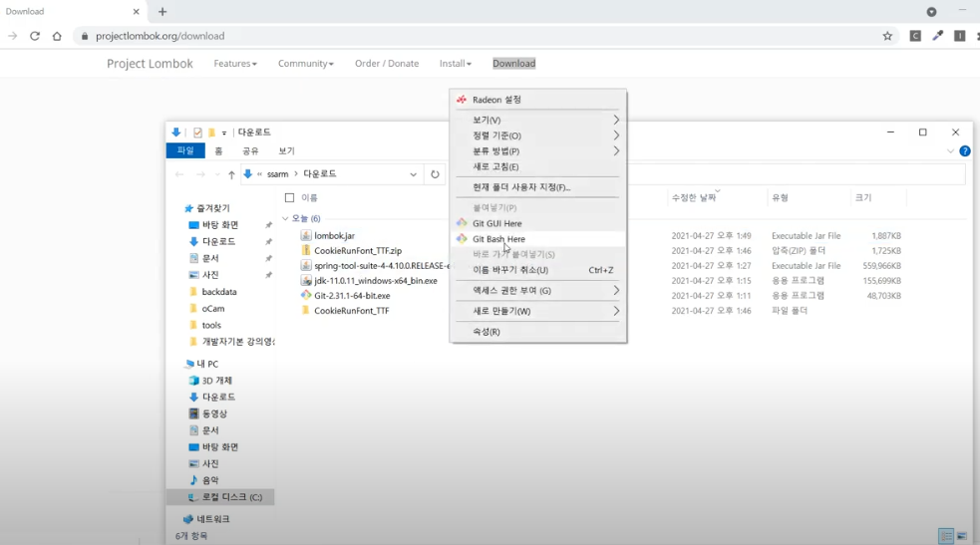This screenshot has height=545, width=980.
Task: Select Radeon 설정 in the context menu
Action: pyautogui.click(x=538, y=100)
